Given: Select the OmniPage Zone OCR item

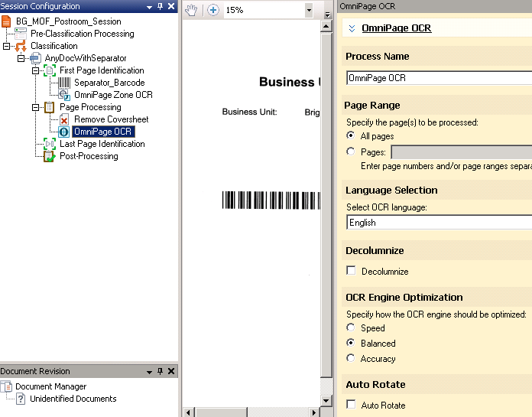Looking at the screenshot, I should (x=113, y=95).
